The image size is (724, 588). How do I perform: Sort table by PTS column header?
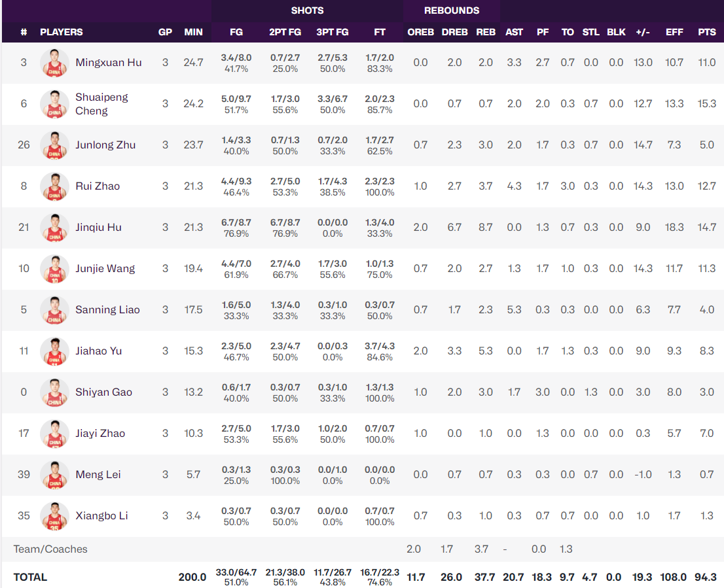pos(706,32)
